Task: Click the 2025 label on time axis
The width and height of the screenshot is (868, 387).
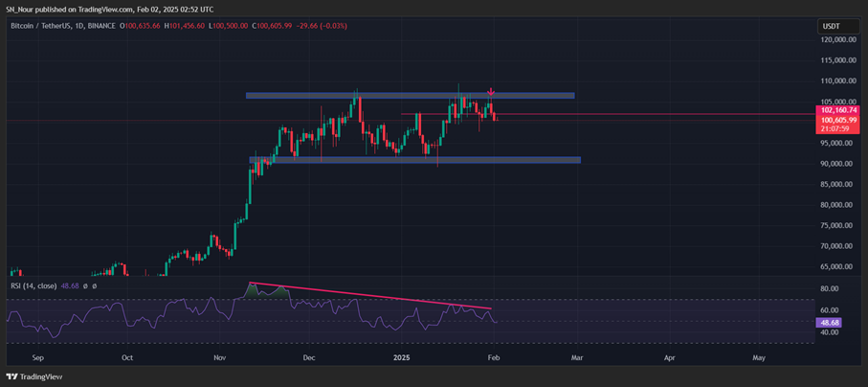Action: pos(402,357)
